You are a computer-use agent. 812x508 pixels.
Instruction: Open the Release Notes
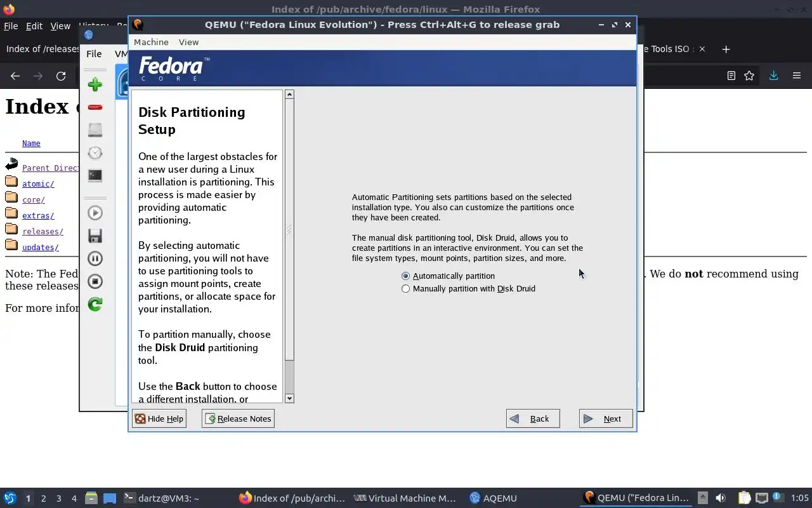click(238, 418)
